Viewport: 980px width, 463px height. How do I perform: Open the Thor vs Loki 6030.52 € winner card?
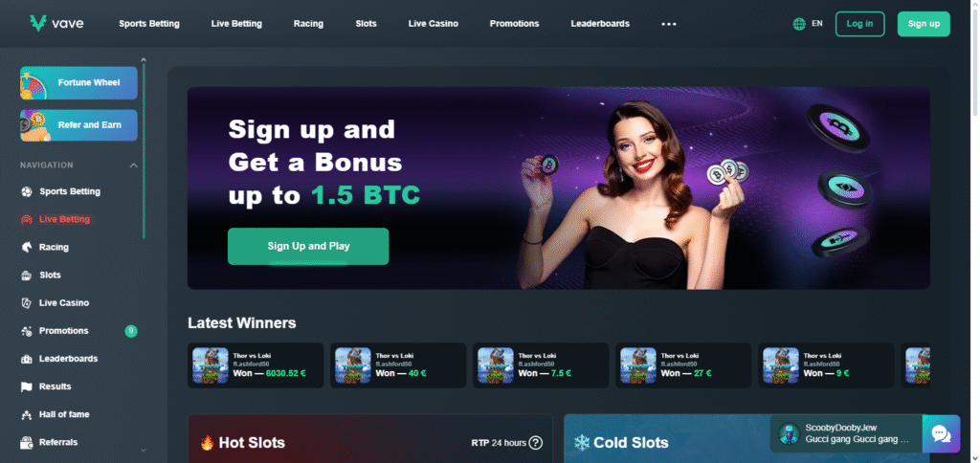[x=256, y=365]
